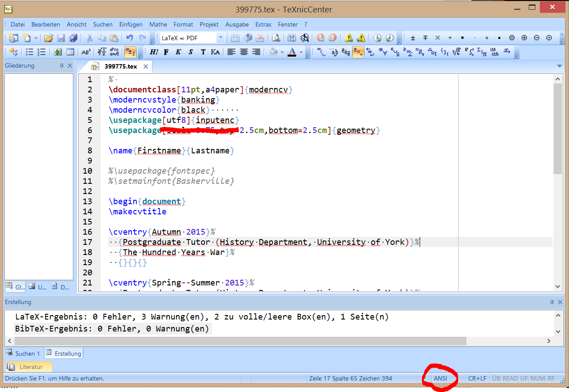Open the New file dropdown arrow
Viewport: 569px width, 392px height.
click(36, 38)
